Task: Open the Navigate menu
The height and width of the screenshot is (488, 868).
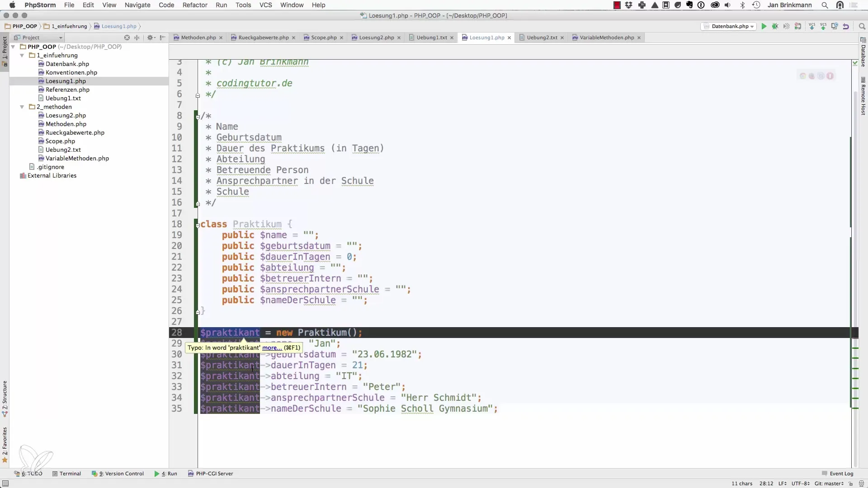Action: coord(137,5)
